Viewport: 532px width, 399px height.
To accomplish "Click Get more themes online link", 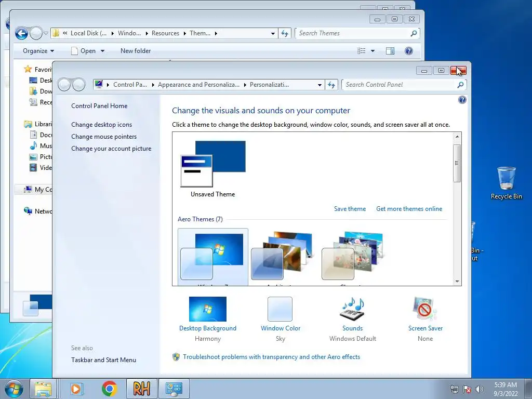I will pos(409,209).
